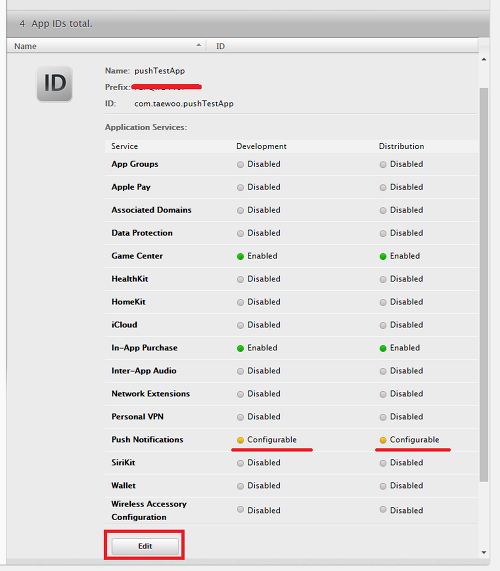Click the scrollbar down arrow

coord(484,552)
